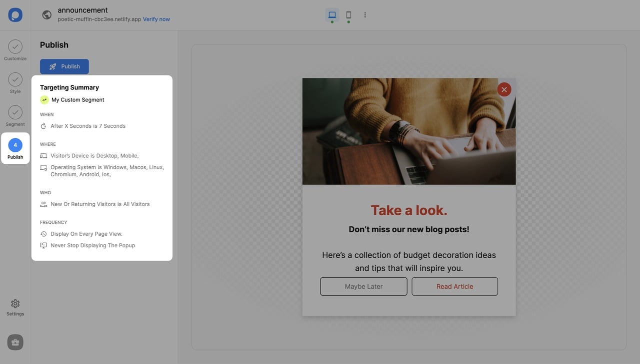640x364 pixels.
Task: Click 'Never Stop Displaying The Popup'
Action: [93, 246]
